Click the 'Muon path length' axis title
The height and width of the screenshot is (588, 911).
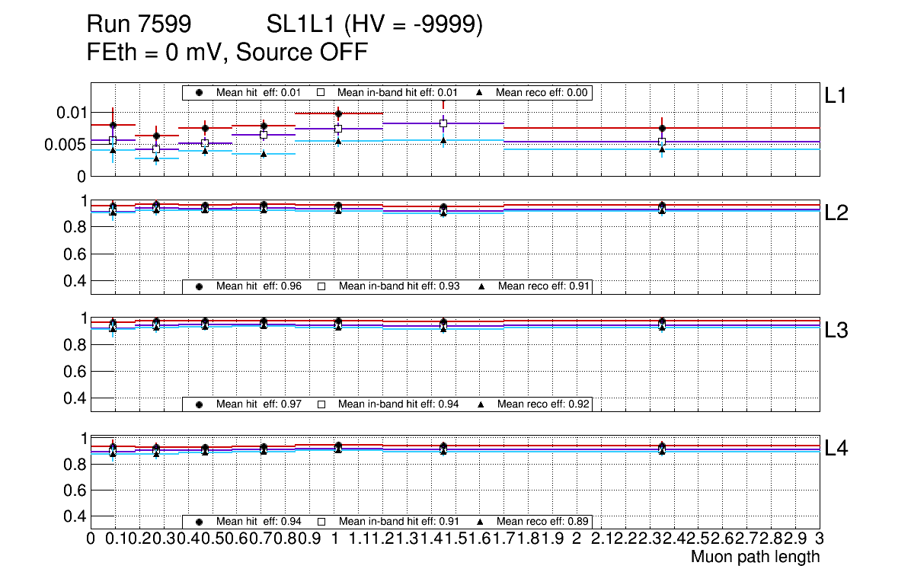[755, 557]
